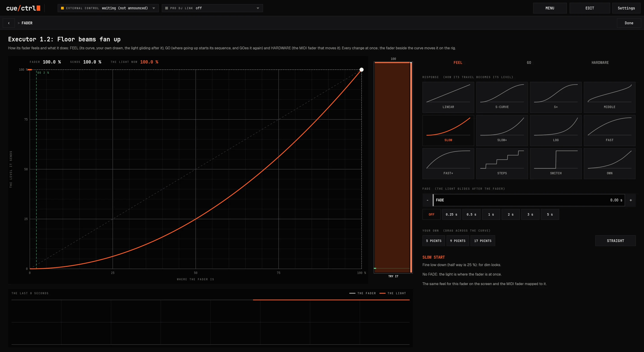The height and width of the screenshot is (352, 644).
Task: Click the EDIT button
Action: coord(589,8)
